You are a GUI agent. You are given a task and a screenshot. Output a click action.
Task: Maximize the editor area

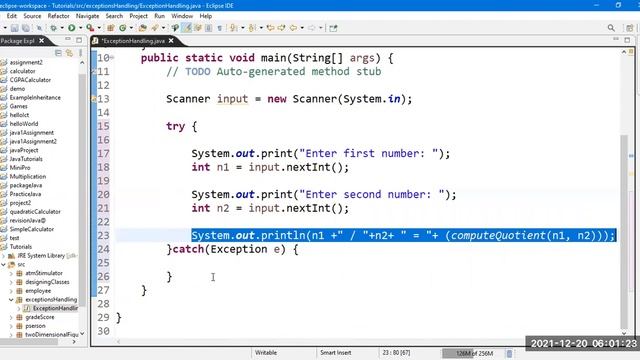[627, 40]
